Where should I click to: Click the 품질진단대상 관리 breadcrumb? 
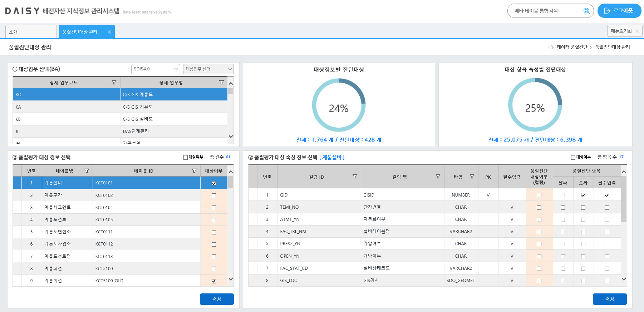(x=612, y=47)
